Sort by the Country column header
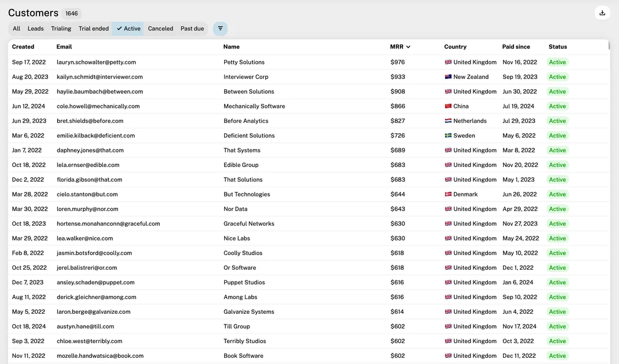Screen dimensions: 619x364 (455, 46)
